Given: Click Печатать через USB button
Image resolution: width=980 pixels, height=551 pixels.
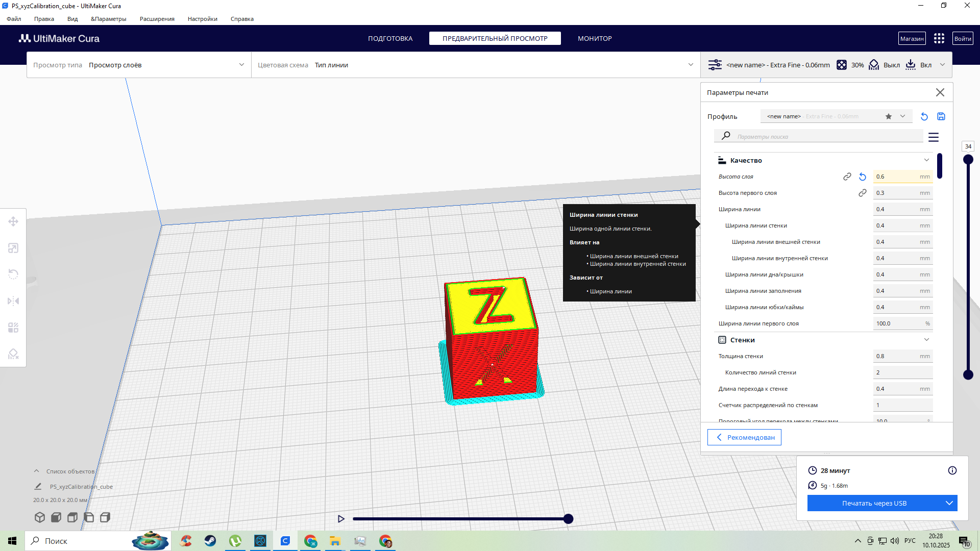Looking at the screenshot, I should (x=874, y=503).
